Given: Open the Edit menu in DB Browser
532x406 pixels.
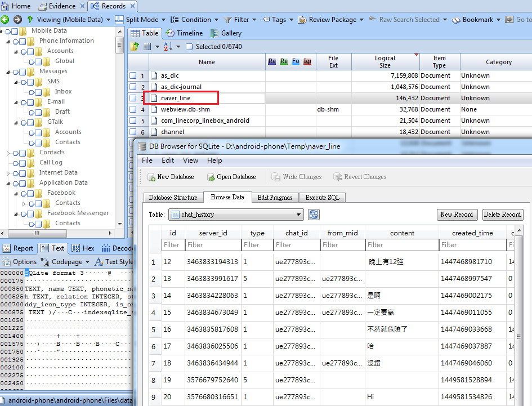Looking at the screenshot, I should (168, 160).
